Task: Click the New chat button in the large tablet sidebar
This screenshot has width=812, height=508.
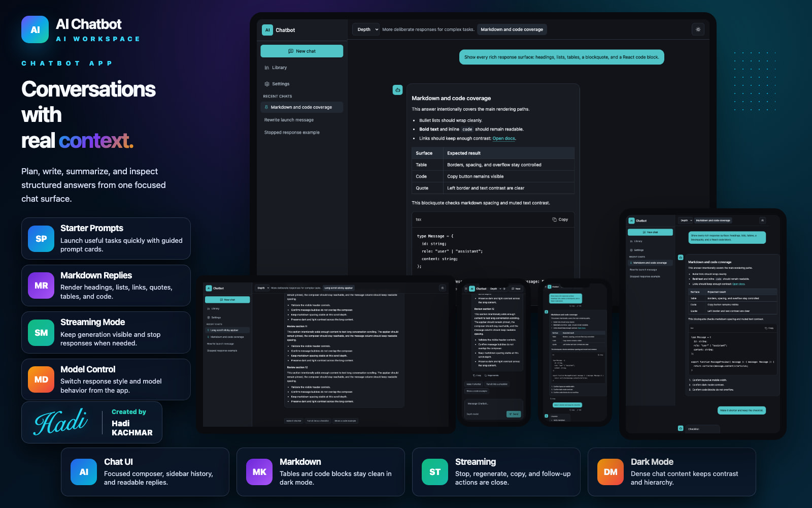Action: coord(302,51)
